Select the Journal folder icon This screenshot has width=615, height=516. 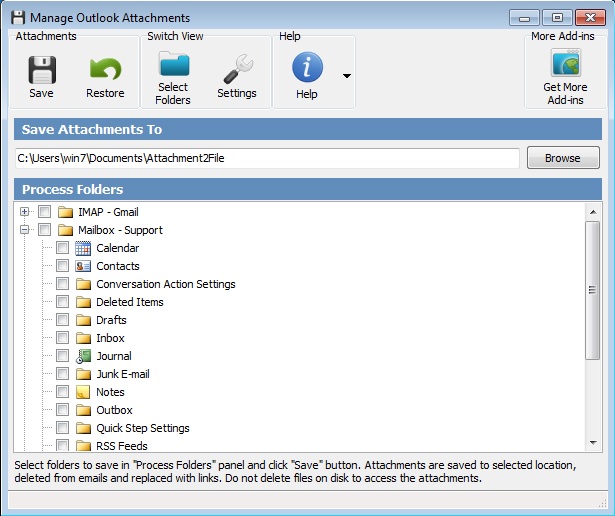point(84,356)
